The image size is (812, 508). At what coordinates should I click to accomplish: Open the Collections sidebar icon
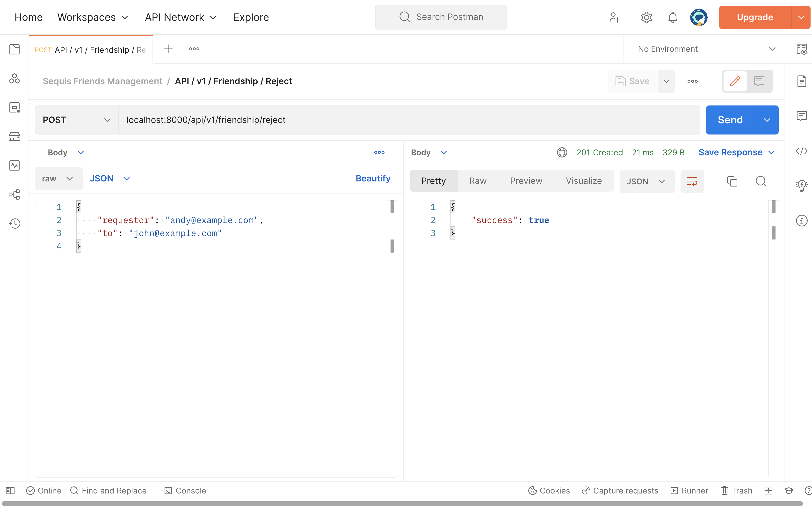pos(14,49)
